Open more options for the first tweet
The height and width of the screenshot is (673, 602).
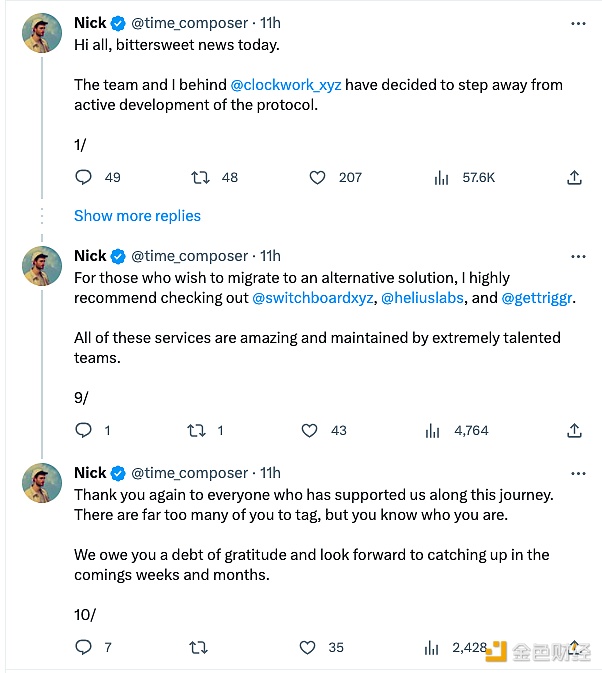[577, 23]
